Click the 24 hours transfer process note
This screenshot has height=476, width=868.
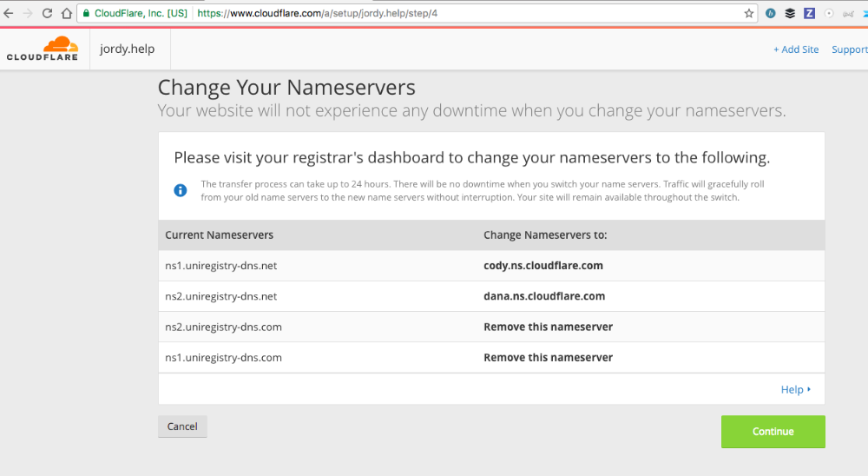pos(482,190)
